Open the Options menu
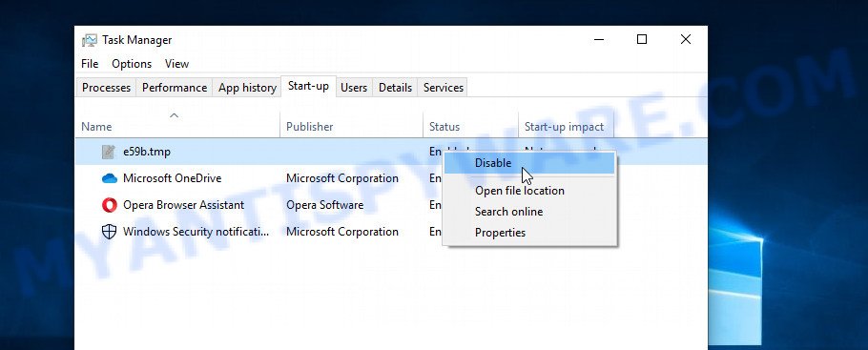This screenshot has height=350, width=868. point(132,64)
